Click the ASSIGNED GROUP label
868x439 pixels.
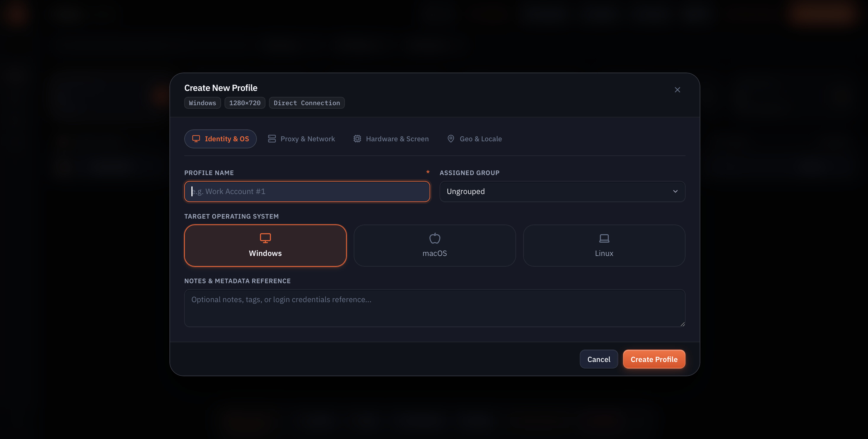pos(469,173)
